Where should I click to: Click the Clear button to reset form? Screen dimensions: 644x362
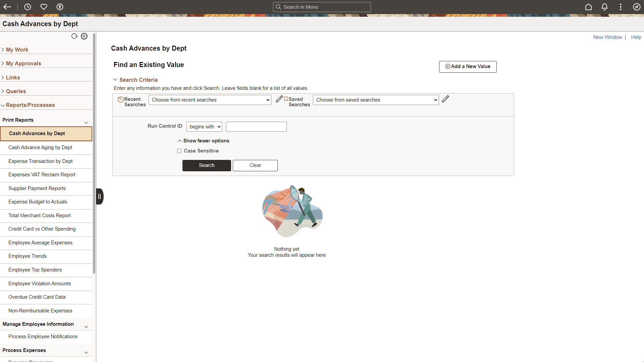(x=255, y=165)
